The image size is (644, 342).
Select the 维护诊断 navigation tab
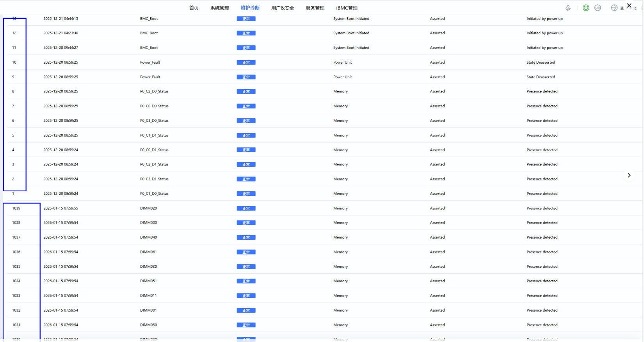point(250,8)
